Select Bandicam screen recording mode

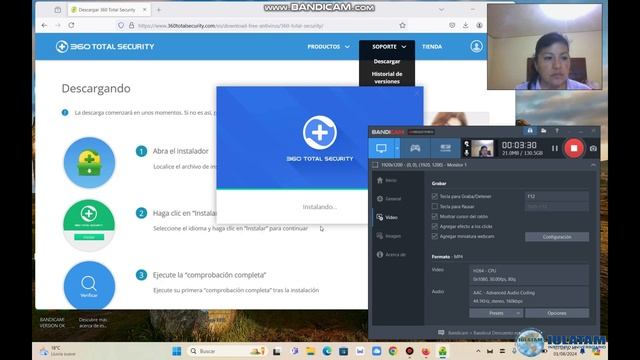tap(381, 148)
